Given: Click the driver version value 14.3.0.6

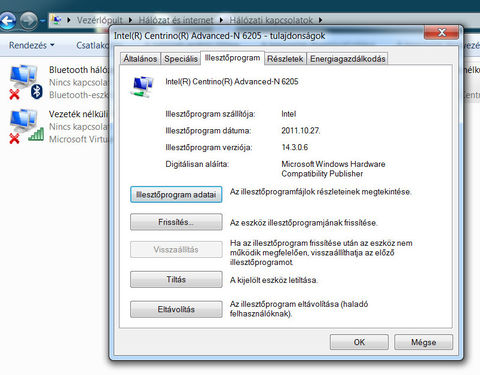Looking at the screenshot, I should coord(295,147).
